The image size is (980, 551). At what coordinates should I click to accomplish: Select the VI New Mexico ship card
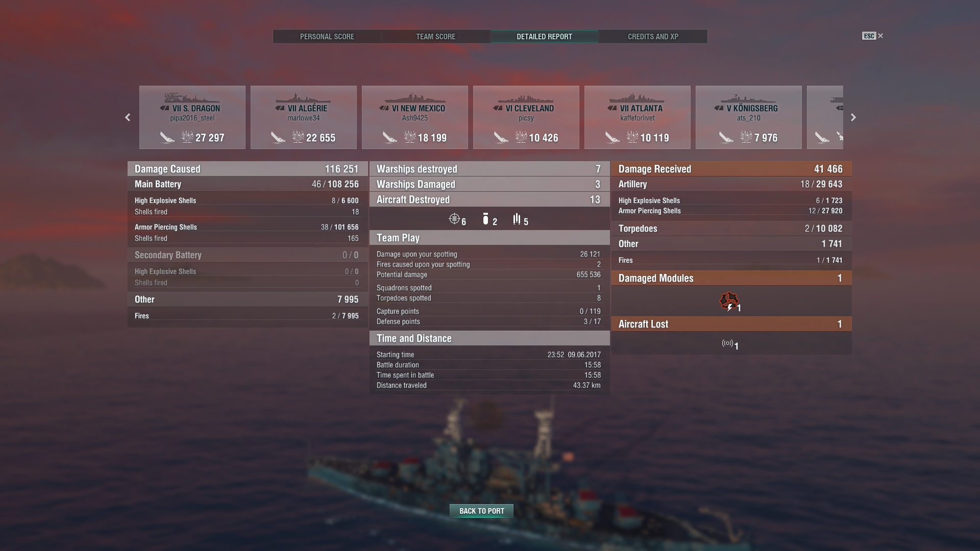pos(415,117)
